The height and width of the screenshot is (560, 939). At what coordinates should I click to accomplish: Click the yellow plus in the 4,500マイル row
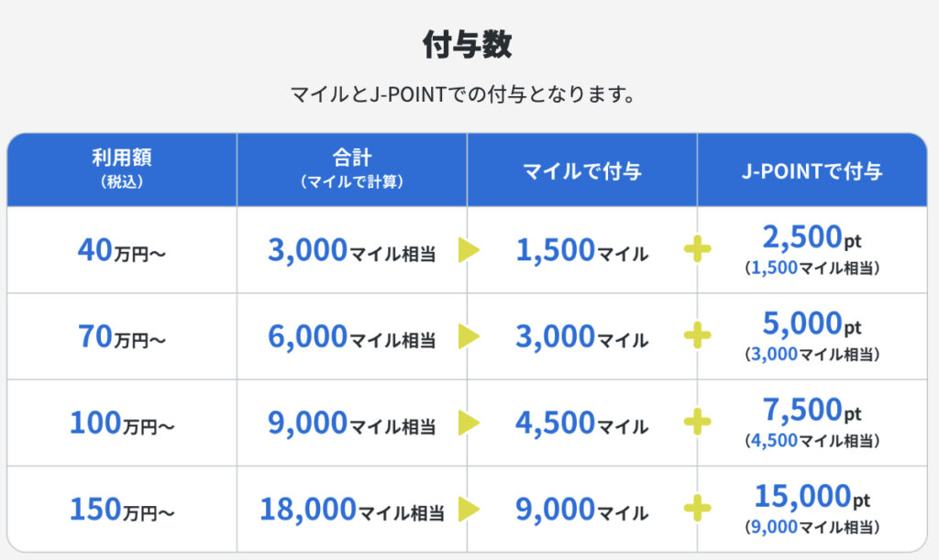coord(698,423)
